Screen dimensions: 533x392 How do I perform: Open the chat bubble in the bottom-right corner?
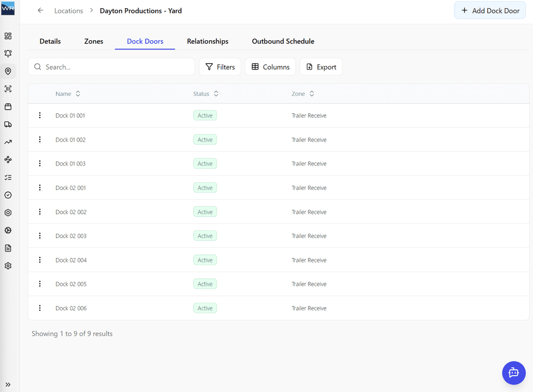tap(513, 373)
